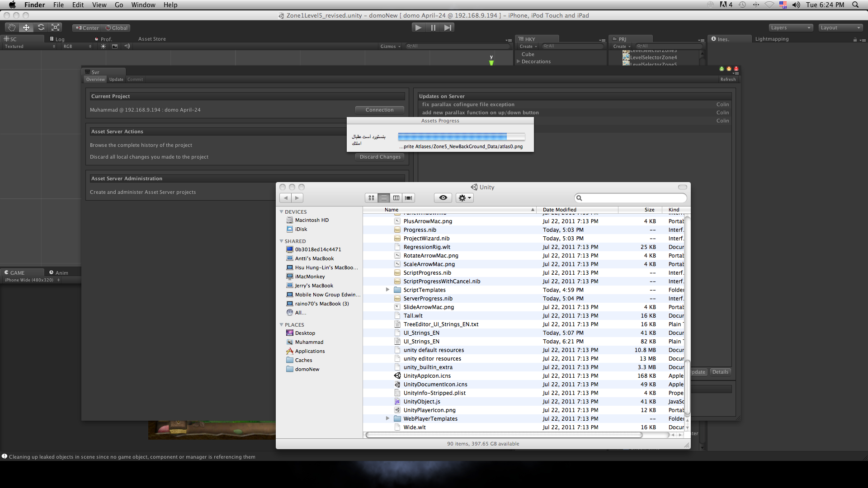The width and height of the screenshot is (868, 488).
Task: Switch Finder to Cover Flow view
Action: pyautogui.click(x=409, y=198)
